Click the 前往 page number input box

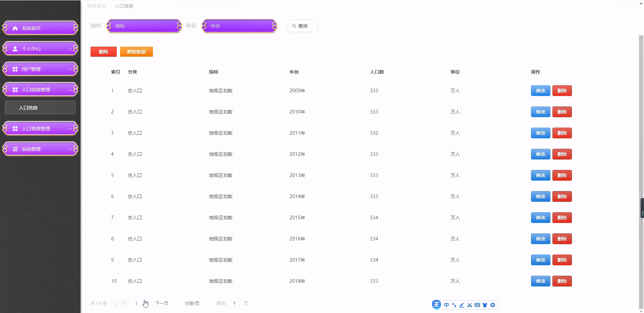click(234, 303)
